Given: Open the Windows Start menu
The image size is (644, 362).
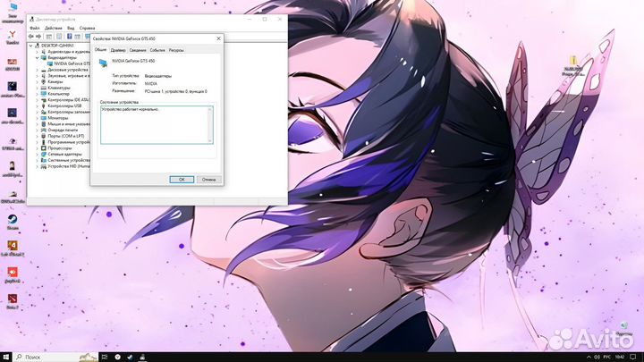Looking at the screenshot, I should tap(5, 357).
